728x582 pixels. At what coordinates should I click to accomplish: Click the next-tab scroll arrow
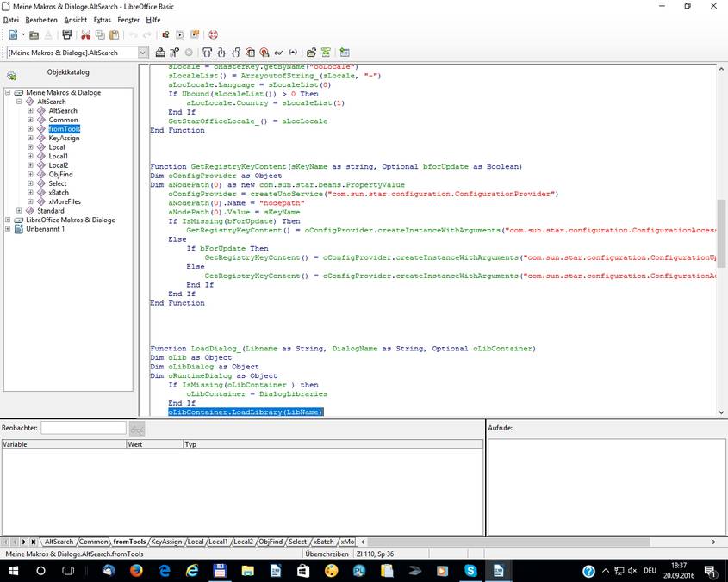click(24, 542)
